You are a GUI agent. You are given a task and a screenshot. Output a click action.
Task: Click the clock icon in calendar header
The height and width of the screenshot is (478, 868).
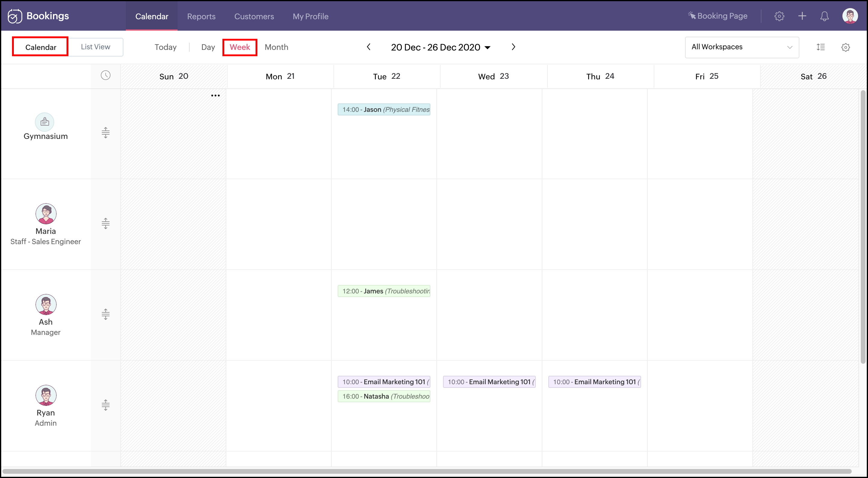(105, 75)
